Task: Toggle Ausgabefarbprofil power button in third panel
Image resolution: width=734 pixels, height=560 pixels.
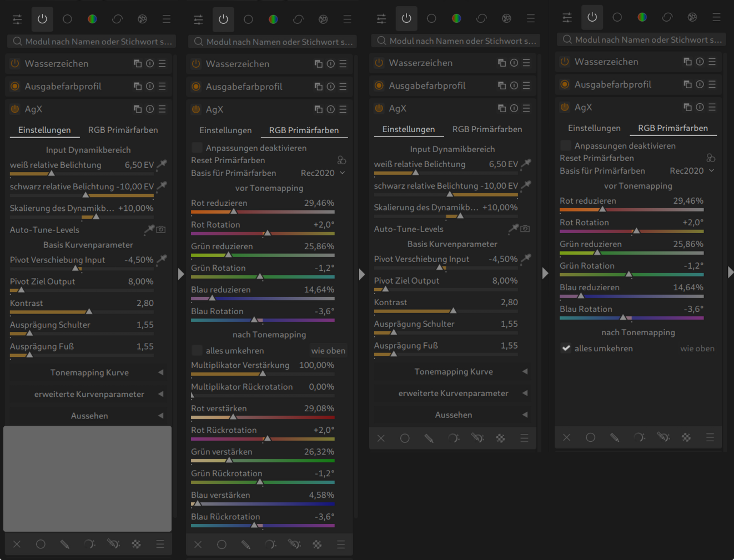Action: [379, 85]
